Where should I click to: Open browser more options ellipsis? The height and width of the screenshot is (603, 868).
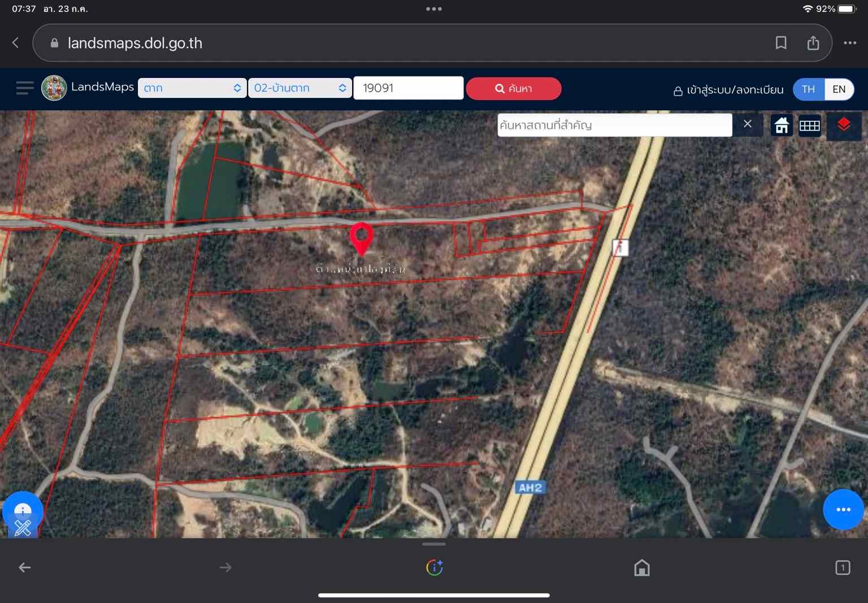tap(850, 43)
